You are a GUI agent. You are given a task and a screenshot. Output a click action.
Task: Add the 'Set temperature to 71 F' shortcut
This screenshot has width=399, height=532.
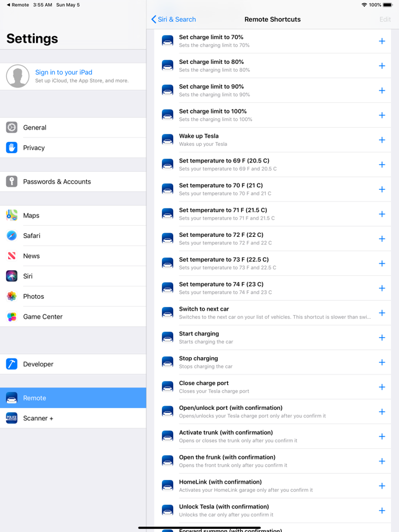click(382, 214)
